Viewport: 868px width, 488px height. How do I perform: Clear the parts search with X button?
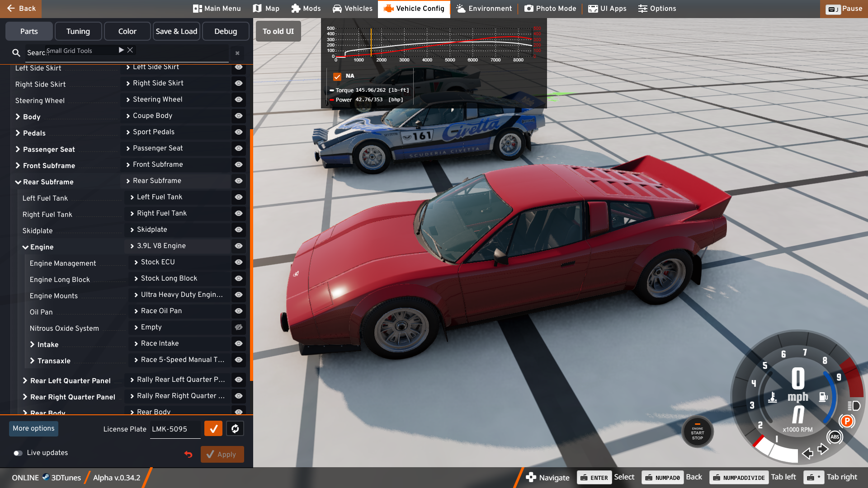[237, 53]
